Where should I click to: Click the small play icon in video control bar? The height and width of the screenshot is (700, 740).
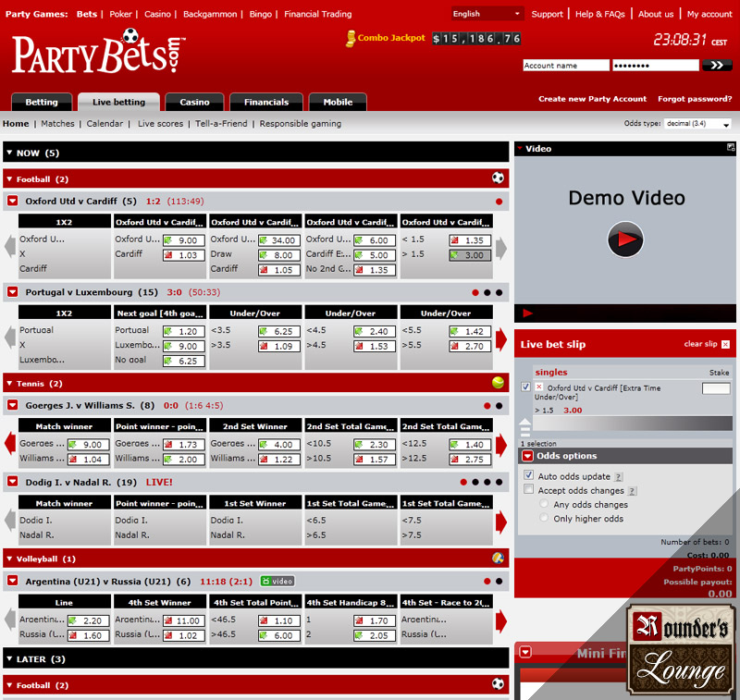[x=527, y=313]
